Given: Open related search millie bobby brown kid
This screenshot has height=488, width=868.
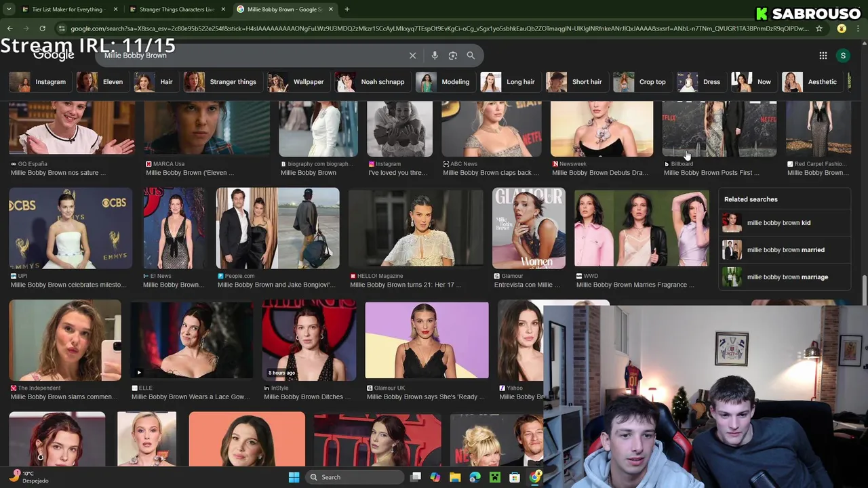Looking at the screenshot, I should (784, 223).
